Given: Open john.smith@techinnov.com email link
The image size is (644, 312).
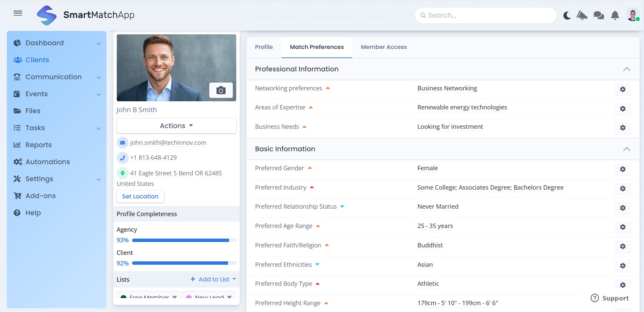Looking at the screenshot, I should [x=168, y=142].
